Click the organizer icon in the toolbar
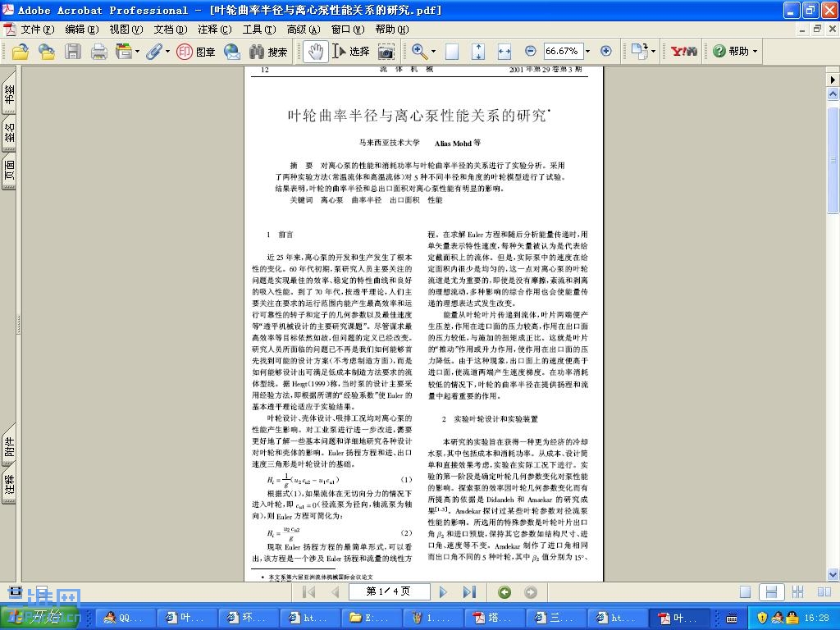 pos(123,52)
